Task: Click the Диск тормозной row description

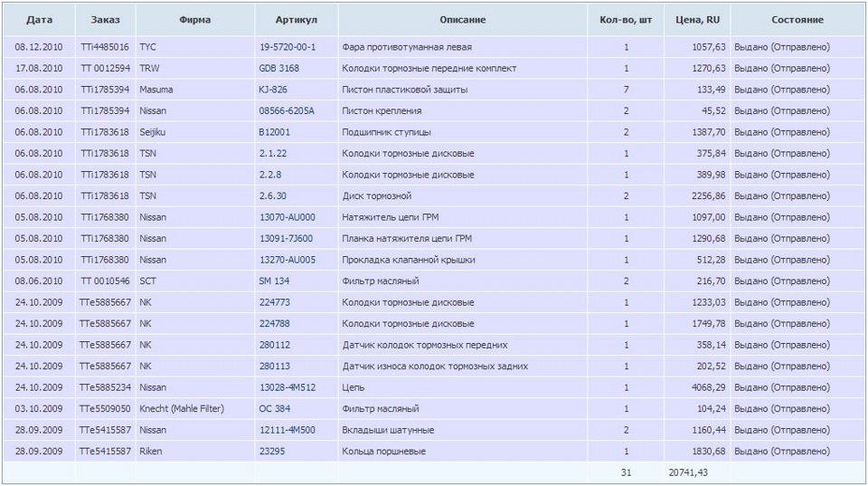Action: (376, 196)
